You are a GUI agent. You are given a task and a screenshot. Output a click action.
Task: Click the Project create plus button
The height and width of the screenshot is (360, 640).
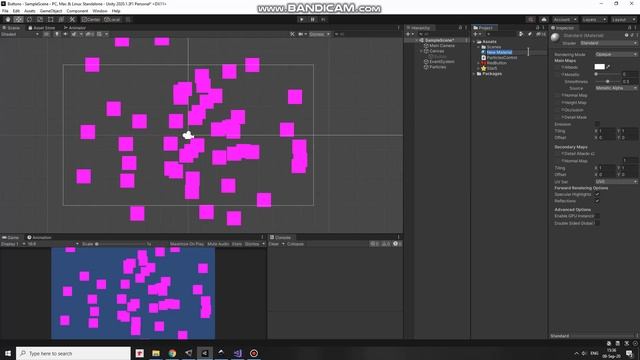click(x=477, y=34)
